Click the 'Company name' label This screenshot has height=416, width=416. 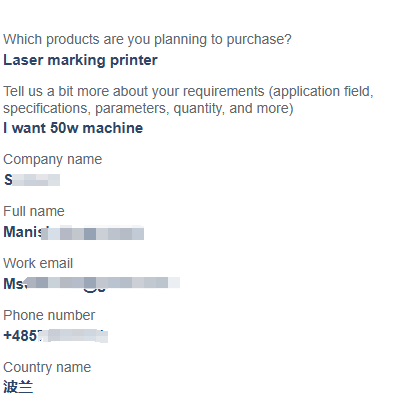53,160
